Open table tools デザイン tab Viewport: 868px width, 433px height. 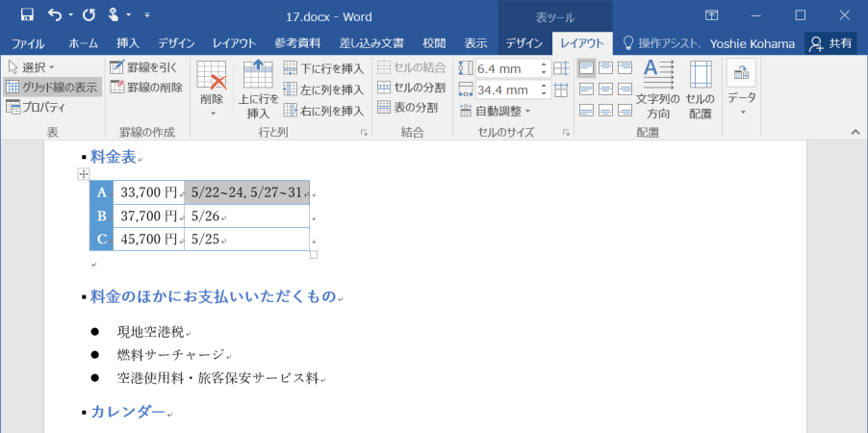(523, 43)
